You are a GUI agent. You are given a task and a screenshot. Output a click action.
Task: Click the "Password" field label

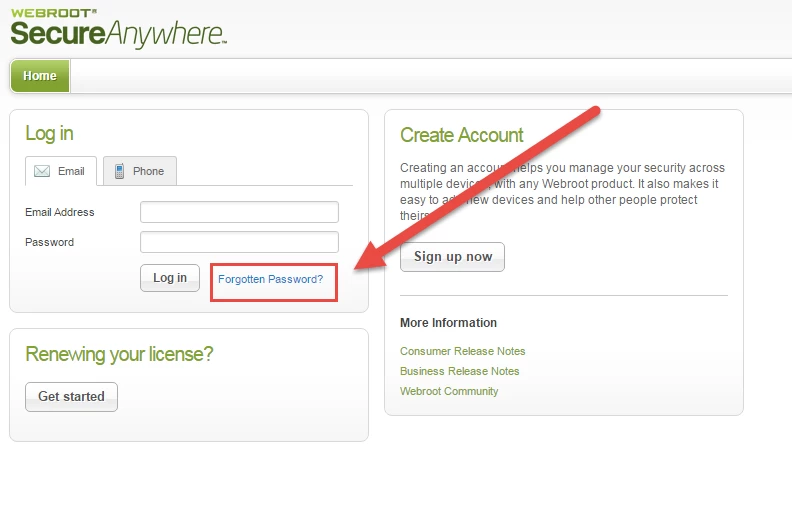pos(50,242)
